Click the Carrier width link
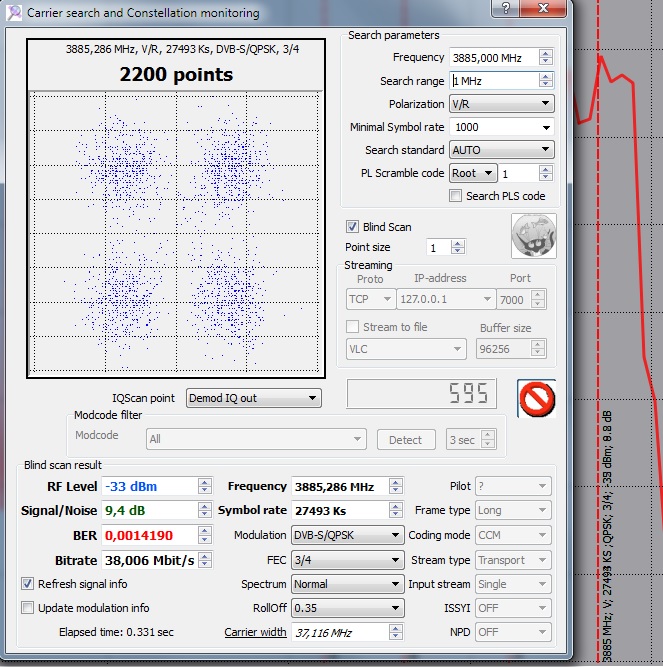This screenshot has width=663, height=667. click(x=255, y=632)
